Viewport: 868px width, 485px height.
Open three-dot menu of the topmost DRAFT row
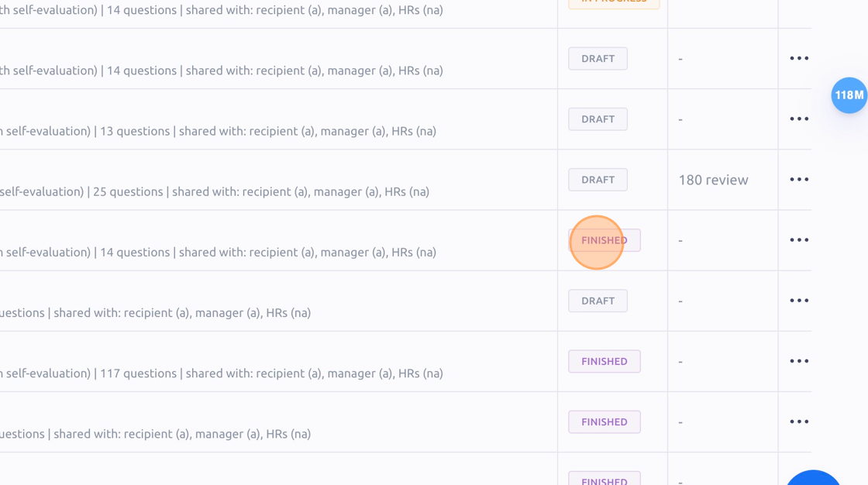(x=799, y=58)
